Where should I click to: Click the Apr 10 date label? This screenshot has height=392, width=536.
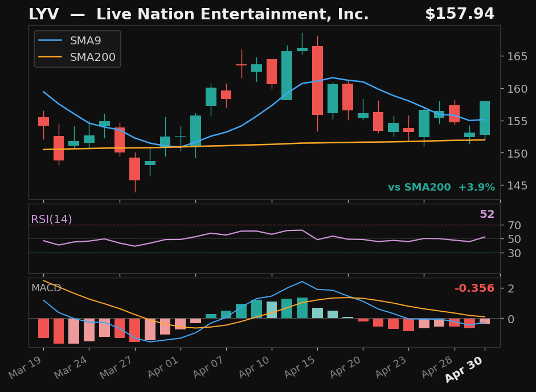pyautogui.click(x=255, y=367)
